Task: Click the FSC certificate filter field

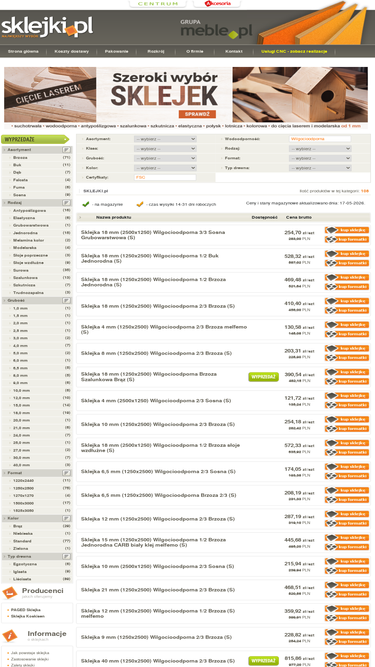Action: (x=165, y=177)
